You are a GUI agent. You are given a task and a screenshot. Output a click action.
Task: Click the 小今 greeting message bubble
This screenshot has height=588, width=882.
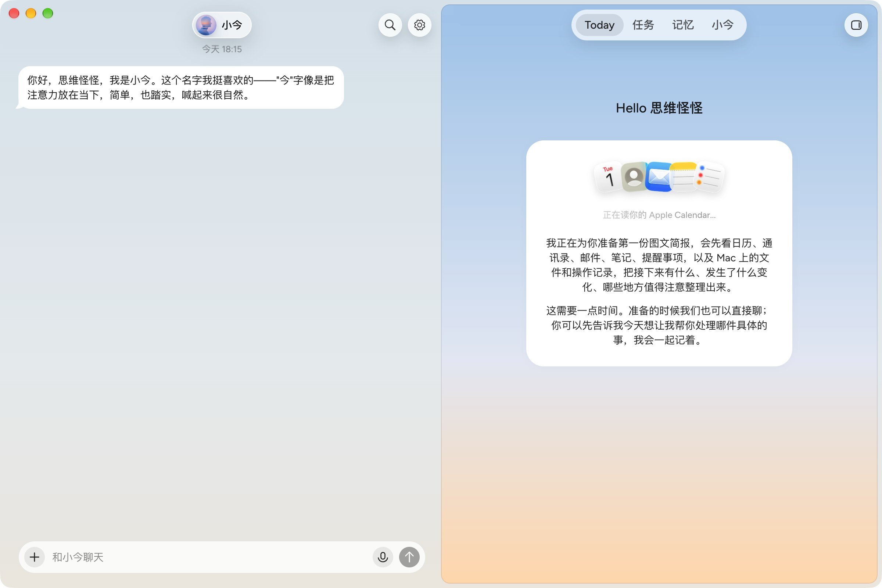tap(181, 87)
